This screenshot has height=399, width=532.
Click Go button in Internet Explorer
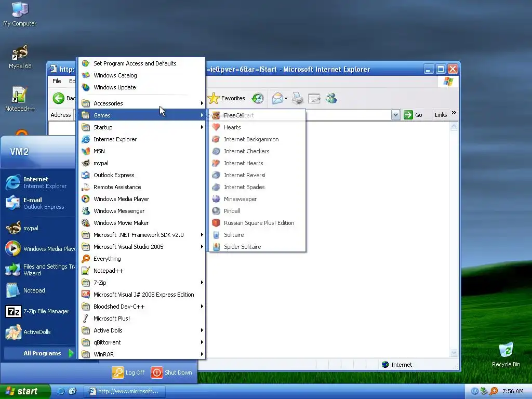click(x=413, y=115)
